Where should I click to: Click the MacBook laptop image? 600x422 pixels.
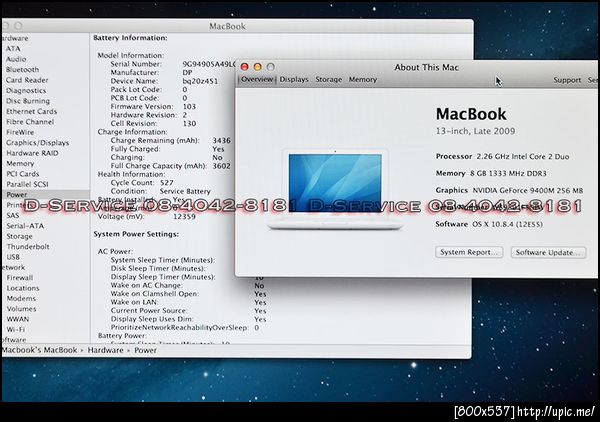point(335,189)
